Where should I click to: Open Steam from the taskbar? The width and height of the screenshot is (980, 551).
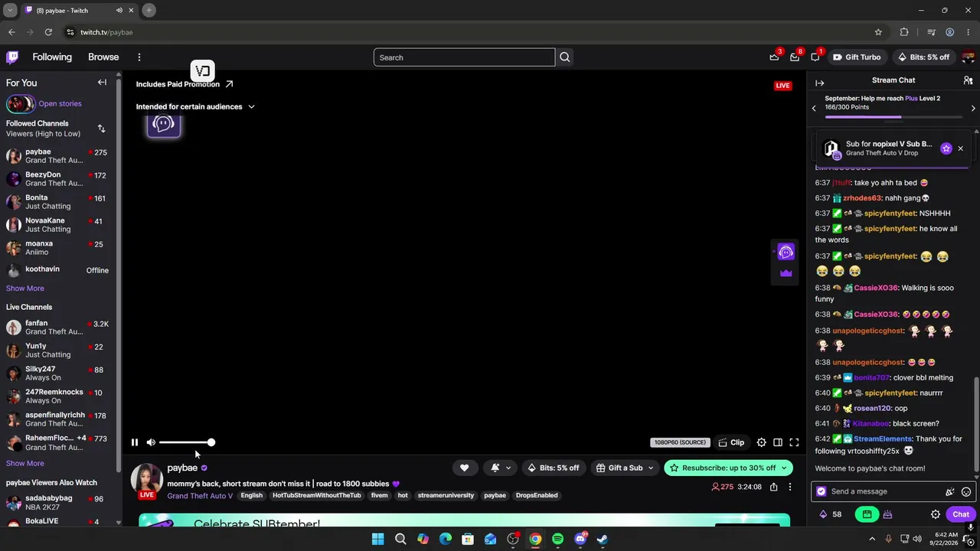coord(603,540)
